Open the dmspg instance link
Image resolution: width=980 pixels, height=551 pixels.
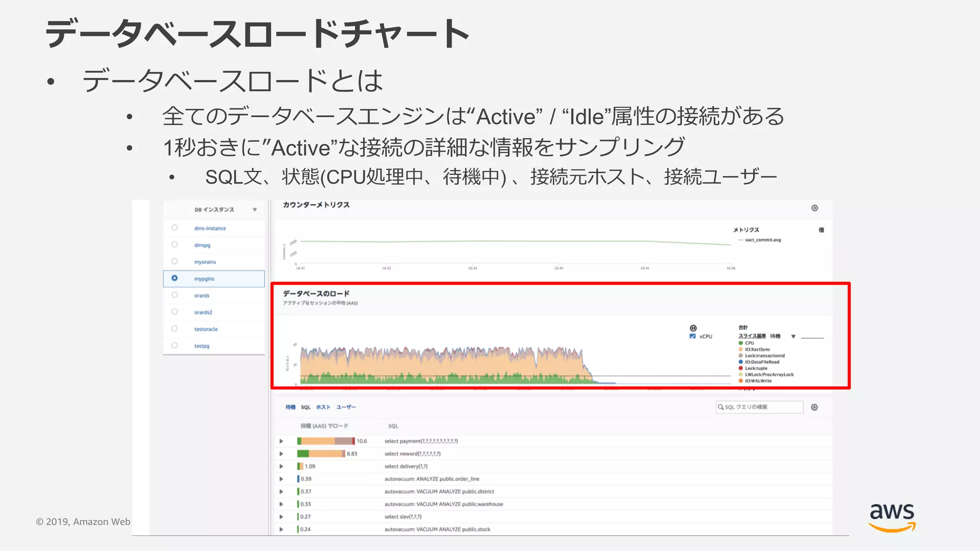click(x=202, y=245)
